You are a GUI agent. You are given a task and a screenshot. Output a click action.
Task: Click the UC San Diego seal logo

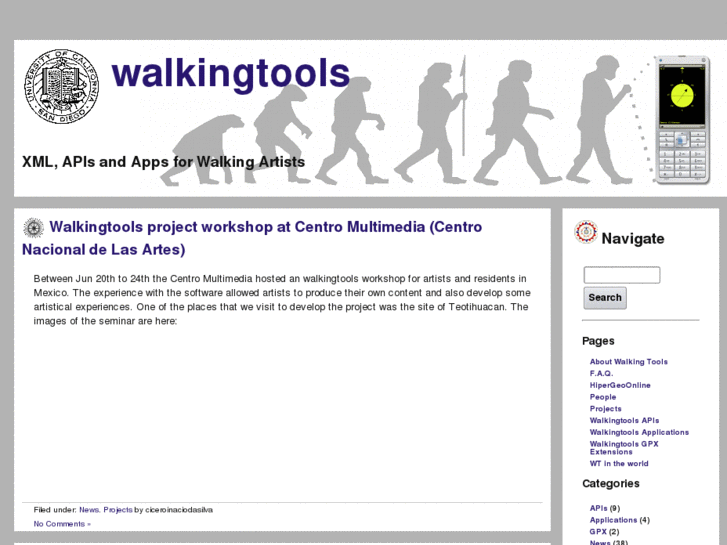pos(61,86)
